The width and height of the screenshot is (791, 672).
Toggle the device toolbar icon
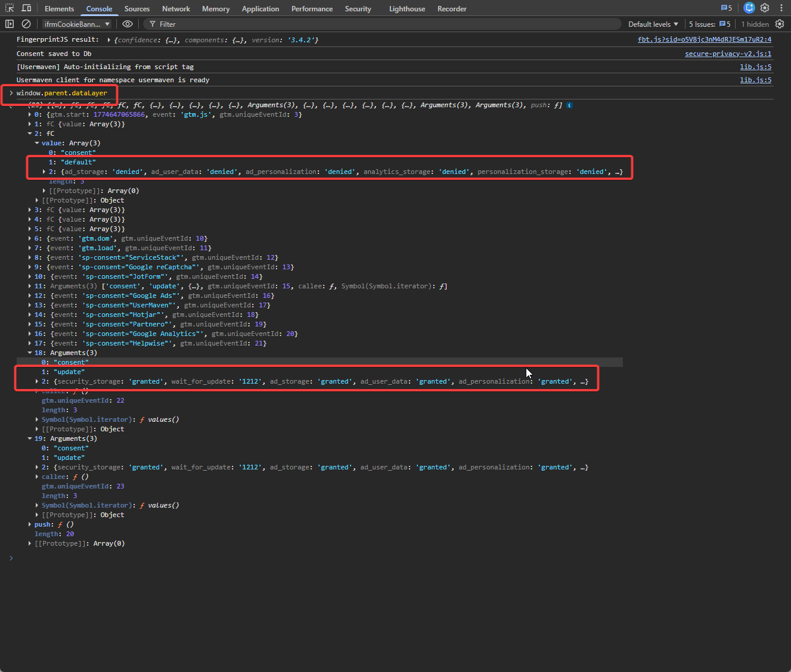pyautogui.click(x=26, y=8)
